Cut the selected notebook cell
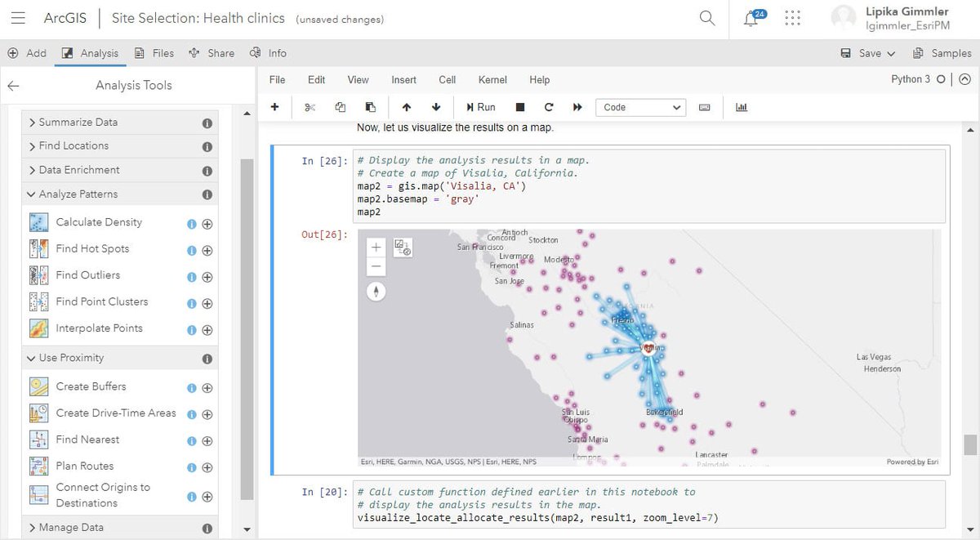This screenshot has width=980, height=540. (x=311, y=107)
